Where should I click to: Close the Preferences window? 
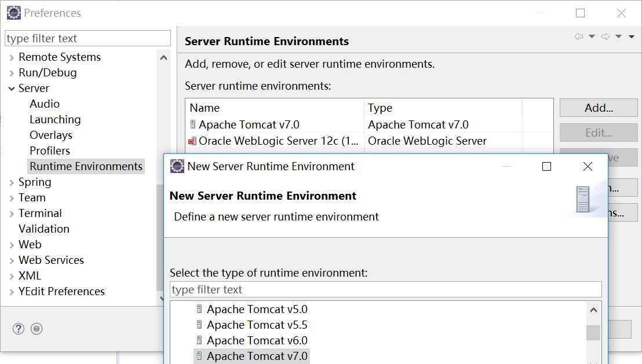click(x=621, y=13)
